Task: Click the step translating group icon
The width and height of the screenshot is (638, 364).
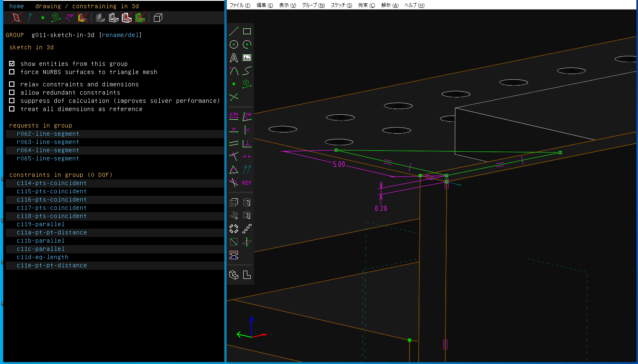Action: pyautogui.click(x=247, y=229)
